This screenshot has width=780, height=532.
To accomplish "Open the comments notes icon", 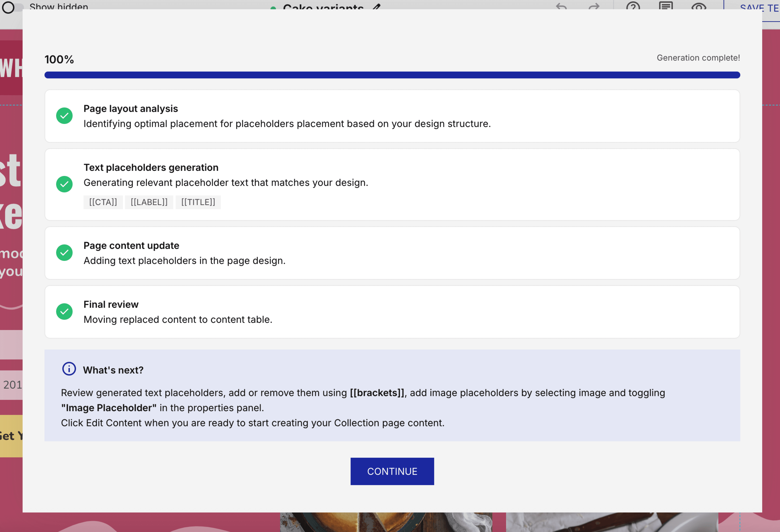I will 666,6.
